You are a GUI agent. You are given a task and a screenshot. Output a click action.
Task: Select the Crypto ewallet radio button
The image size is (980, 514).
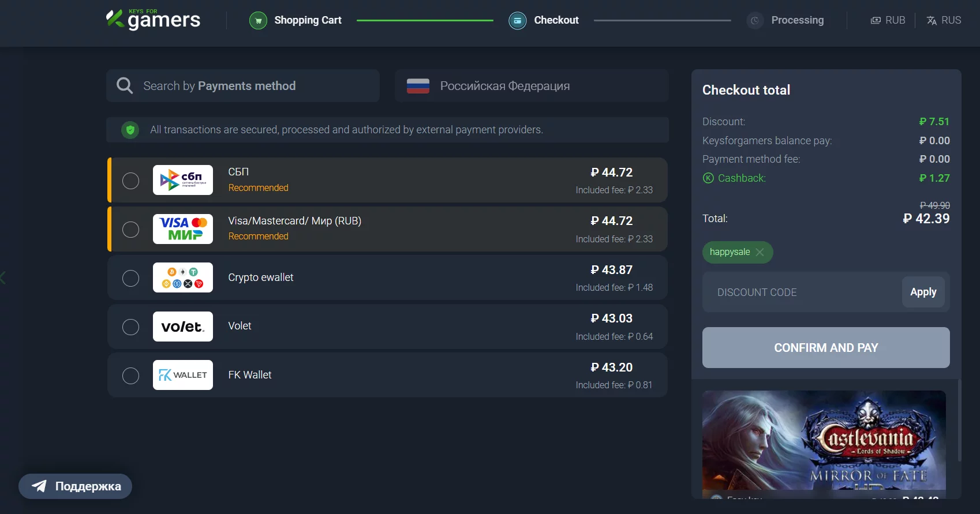[x=131, y=278]
